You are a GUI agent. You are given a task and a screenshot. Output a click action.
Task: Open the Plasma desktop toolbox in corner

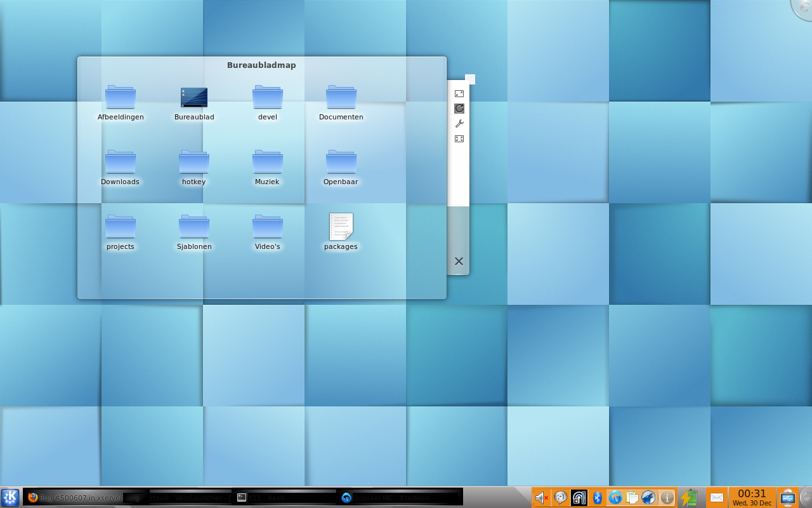point(803,8)
